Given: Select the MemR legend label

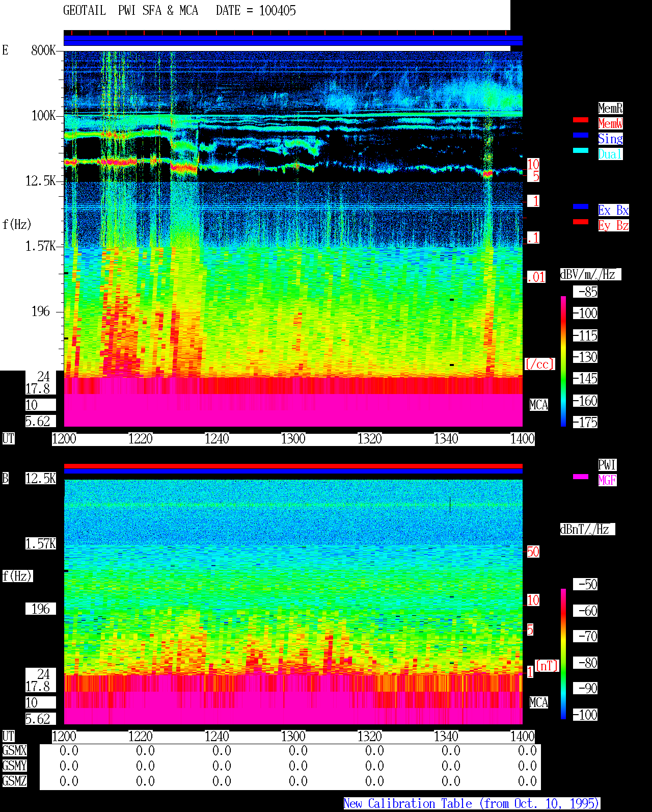Looking at the screenshot, I should (610, 108).
